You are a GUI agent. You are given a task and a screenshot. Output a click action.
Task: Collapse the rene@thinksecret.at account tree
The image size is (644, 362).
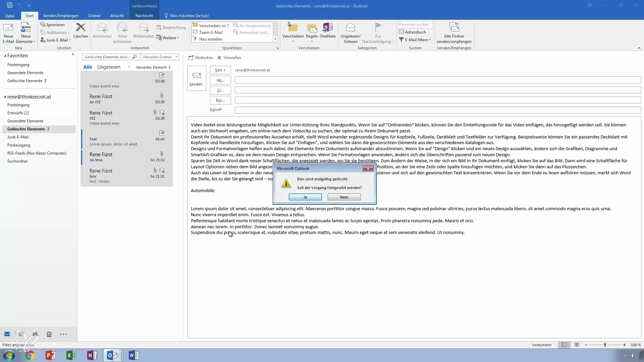(x=5, y=97)
